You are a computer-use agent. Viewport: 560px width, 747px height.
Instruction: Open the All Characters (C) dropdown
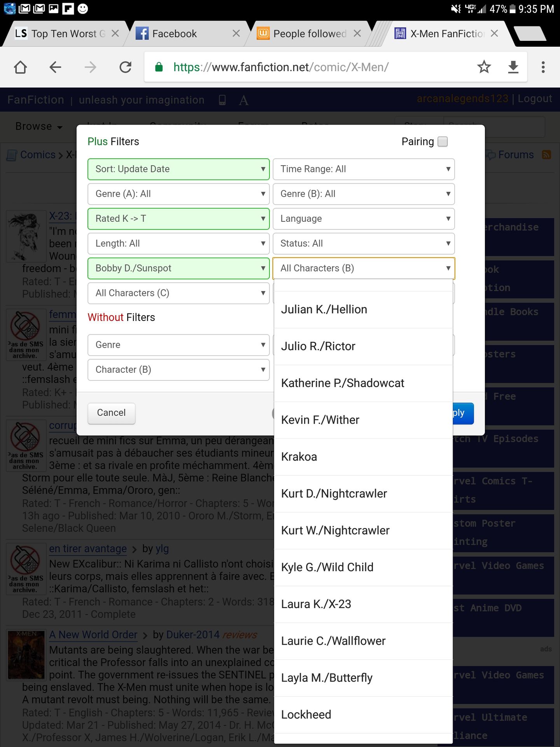(x=178, y=293)
